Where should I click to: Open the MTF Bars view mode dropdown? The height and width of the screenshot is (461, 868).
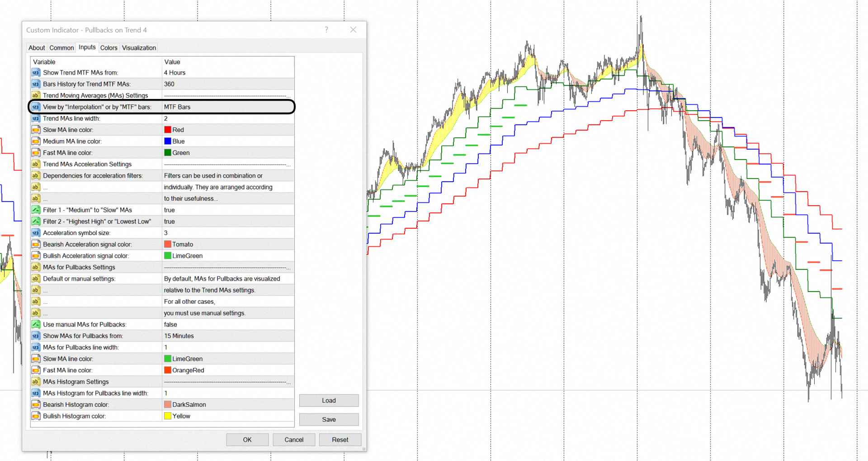(228, 107)
